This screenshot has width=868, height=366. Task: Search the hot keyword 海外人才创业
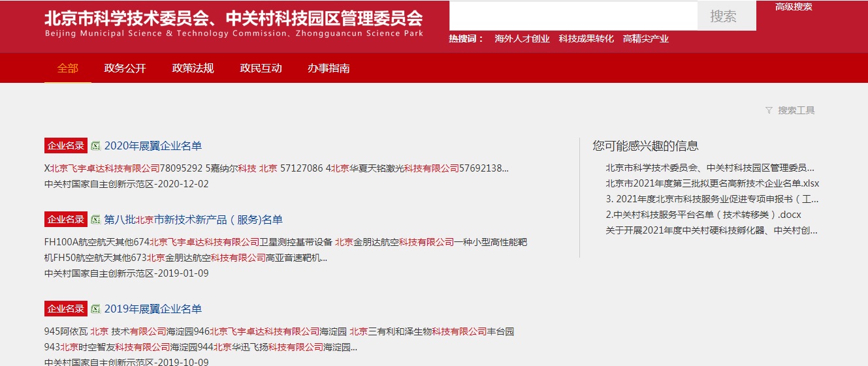coord(522,39)
